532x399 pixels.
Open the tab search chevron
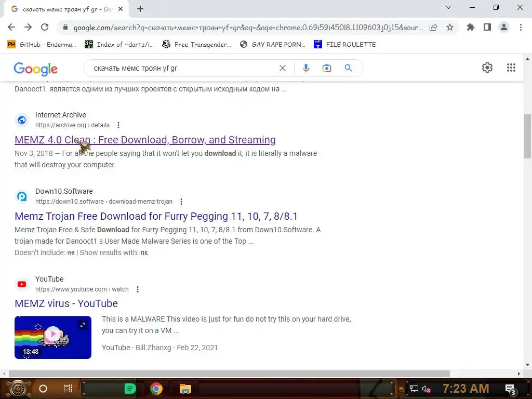coord(448,7)
